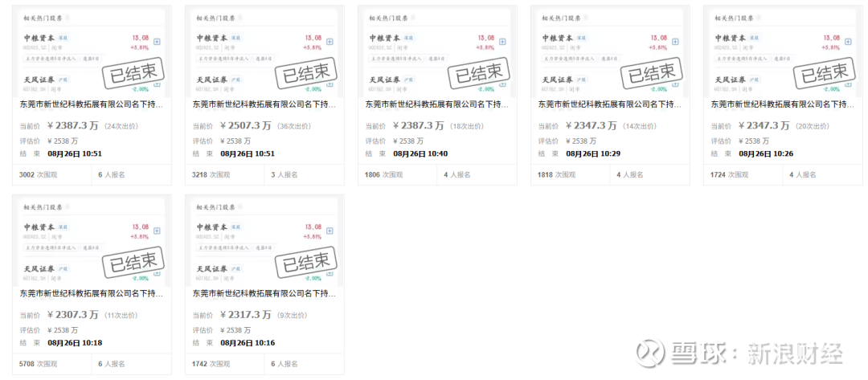Click 6 人报名 in the 3002 views card
This screenshot has height=380, width=868.
[x=111, y=175]
